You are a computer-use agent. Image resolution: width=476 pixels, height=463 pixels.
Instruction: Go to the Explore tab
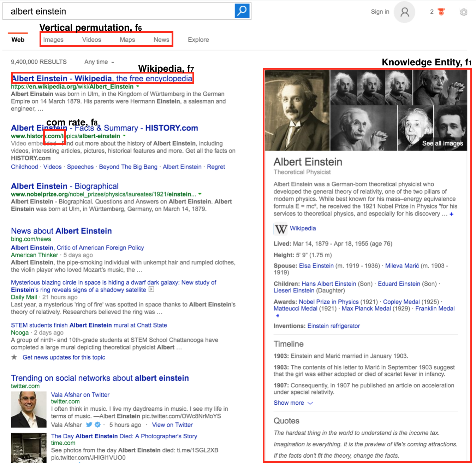pos(198,40)
